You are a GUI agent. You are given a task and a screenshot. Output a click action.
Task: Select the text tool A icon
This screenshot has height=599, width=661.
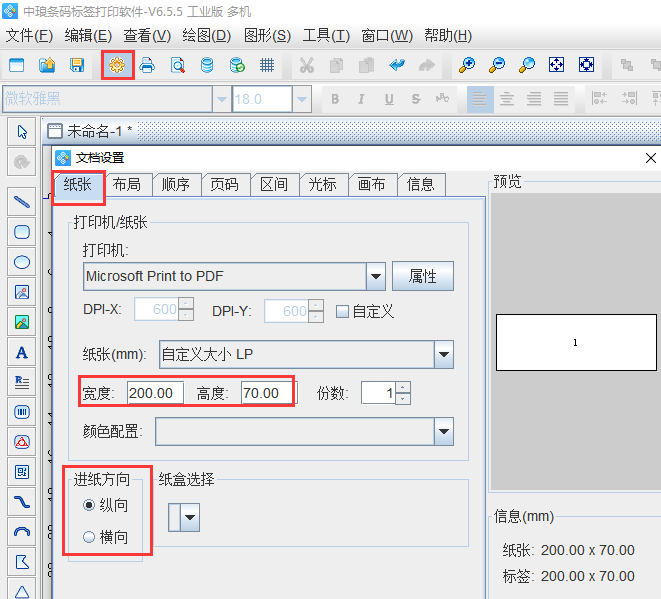click(x=22, y=352)
